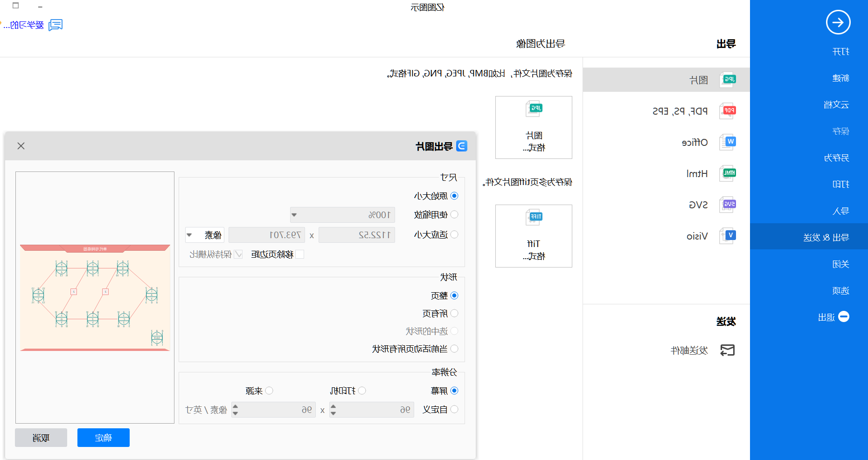Choose the Html export icon
Viewport: 868px width, 460px height.
728,173
